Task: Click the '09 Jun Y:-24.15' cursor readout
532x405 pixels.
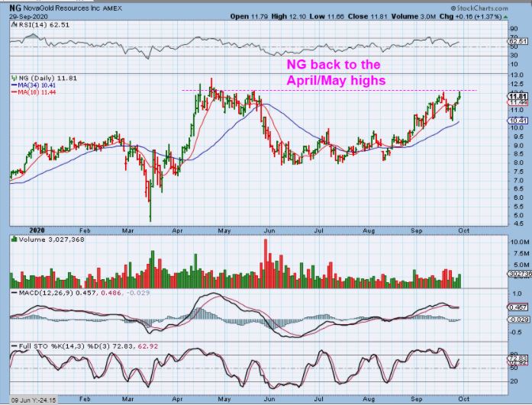Action: coord(34,400)
